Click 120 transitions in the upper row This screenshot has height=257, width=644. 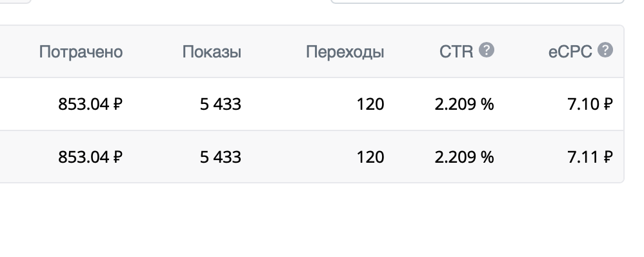pyautogui.click(x=370, y=105)
